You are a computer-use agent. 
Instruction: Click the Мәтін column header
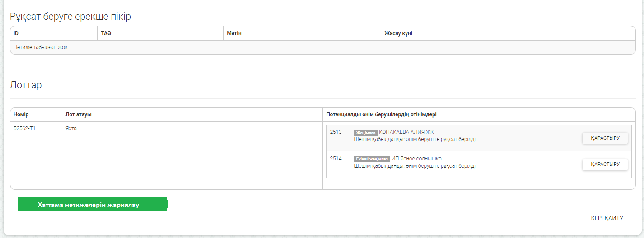click(234, 33)
